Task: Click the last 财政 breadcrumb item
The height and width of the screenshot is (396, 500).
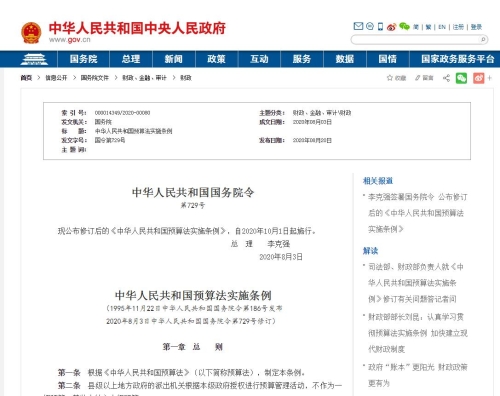Action: 186,78
